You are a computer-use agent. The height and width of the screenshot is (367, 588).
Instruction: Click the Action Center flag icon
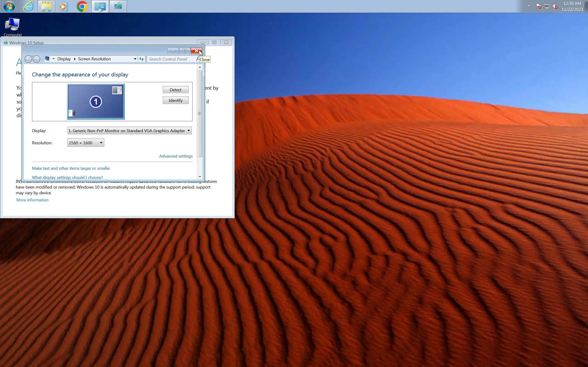tap(538, 6)
